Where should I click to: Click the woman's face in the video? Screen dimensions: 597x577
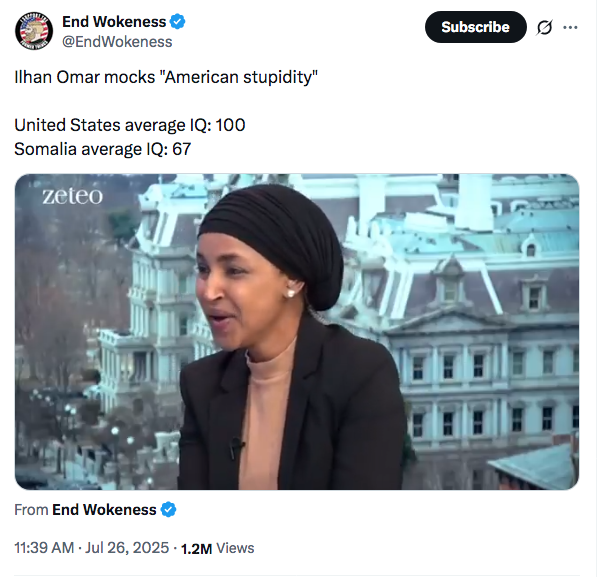[x=235, y=297]
